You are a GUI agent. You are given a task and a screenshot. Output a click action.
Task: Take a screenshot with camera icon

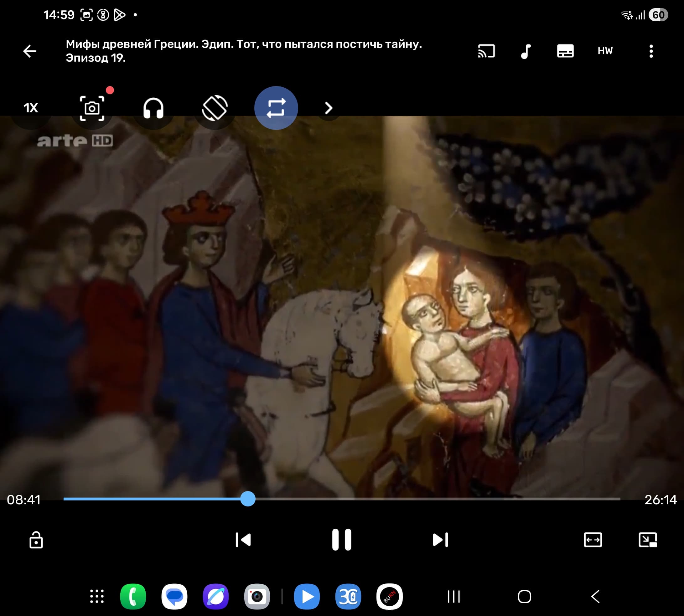(92, 108)
